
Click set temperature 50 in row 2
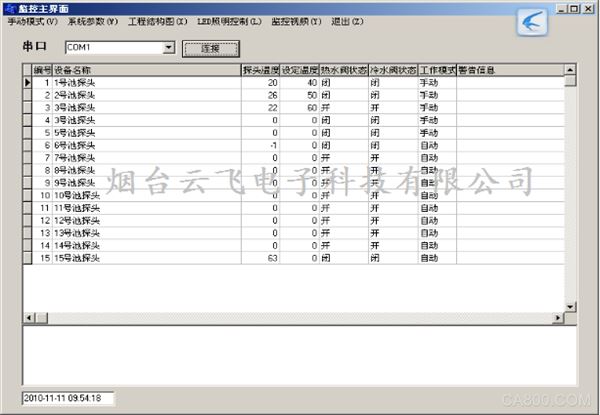click(300, 95)
